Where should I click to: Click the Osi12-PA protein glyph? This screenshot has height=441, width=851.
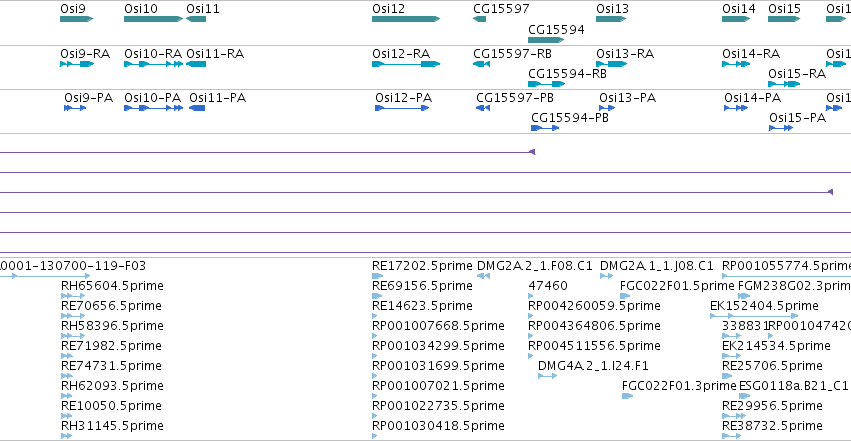pos(402,108)
